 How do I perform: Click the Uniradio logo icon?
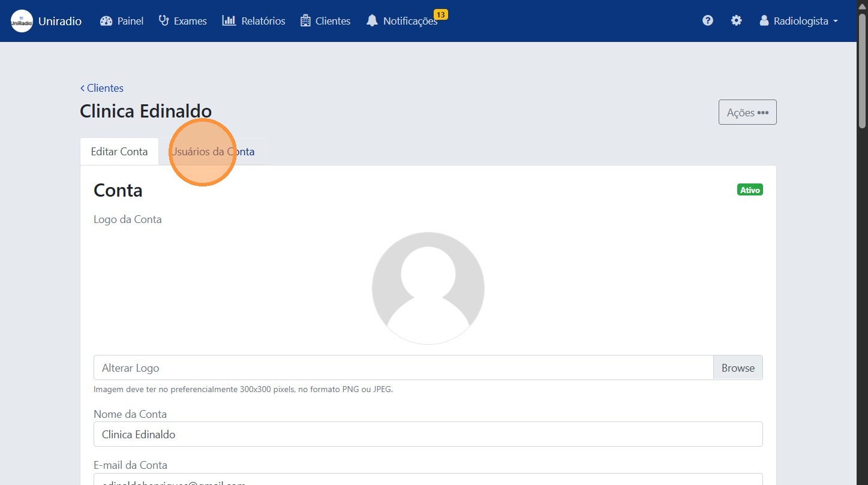[22, 21]
